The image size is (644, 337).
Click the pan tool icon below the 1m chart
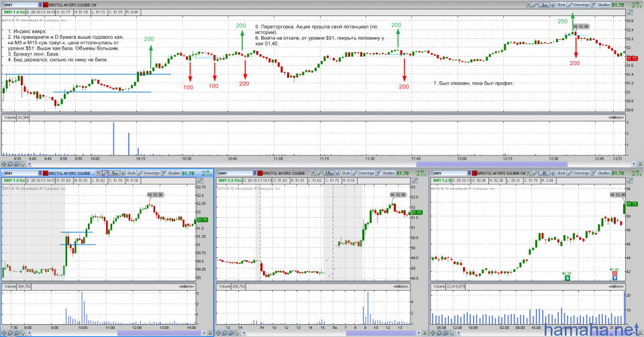(x=4, y=164)
